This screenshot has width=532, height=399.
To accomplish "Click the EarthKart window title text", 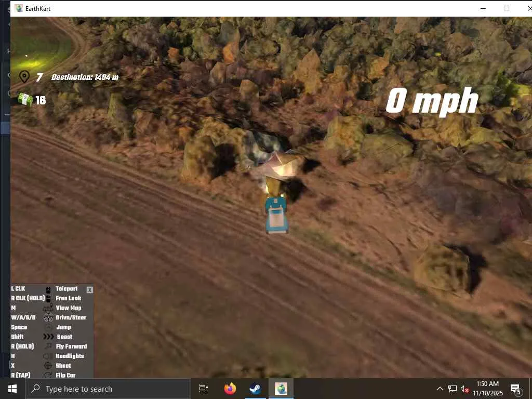I will point(37,9).
